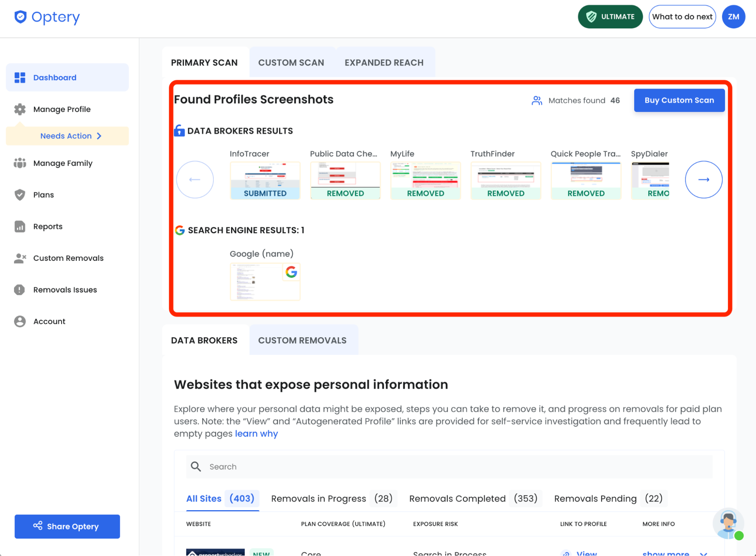Click the Optery shield logo icon
Viewport: 756px width, 556px height.
click(20, 17)
